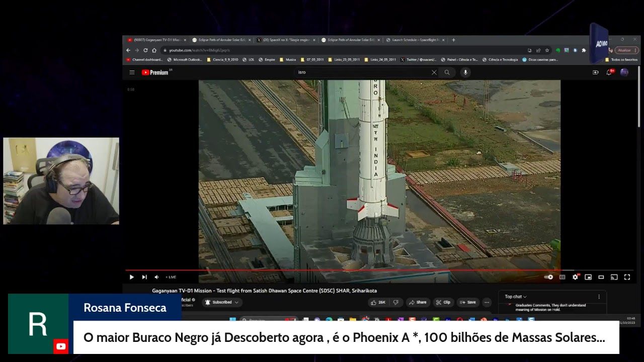Switch to Miniplayer mode

[588, 277]
